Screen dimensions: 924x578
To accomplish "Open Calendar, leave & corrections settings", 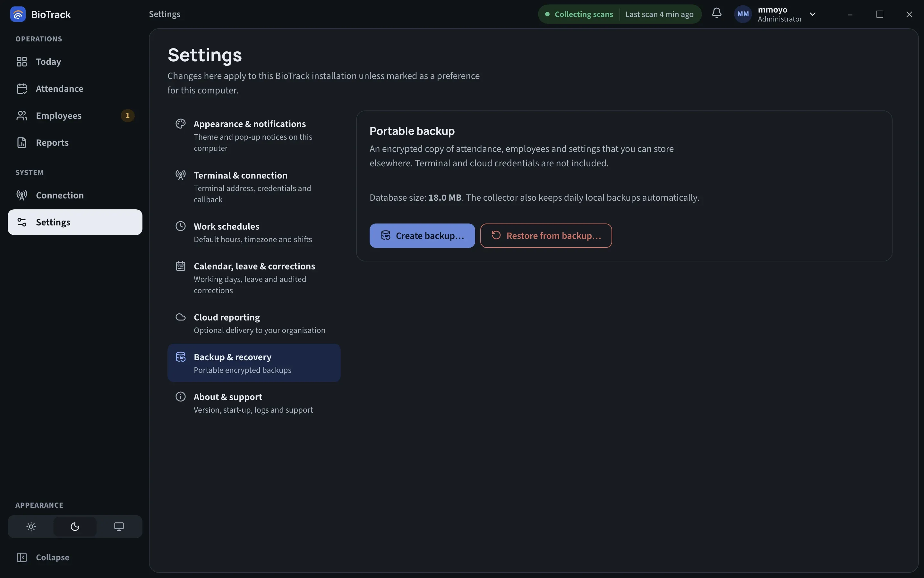I will point(254,278).
